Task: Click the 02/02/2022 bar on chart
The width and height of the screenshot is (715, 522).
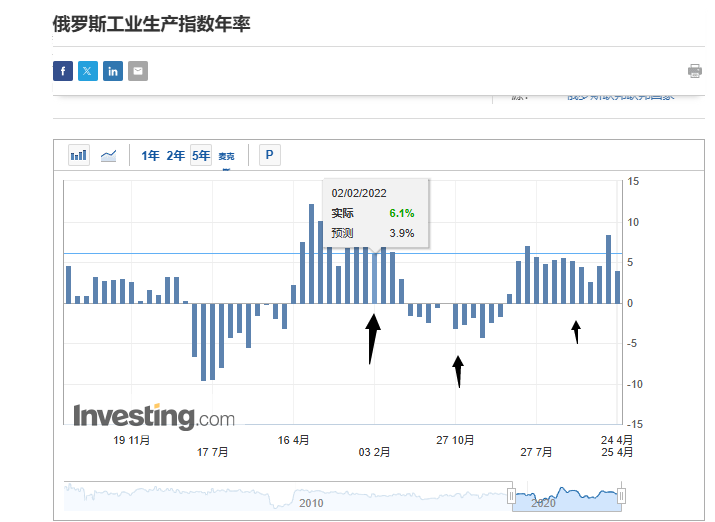Action: pyautogui.click(x=374, y=278)
